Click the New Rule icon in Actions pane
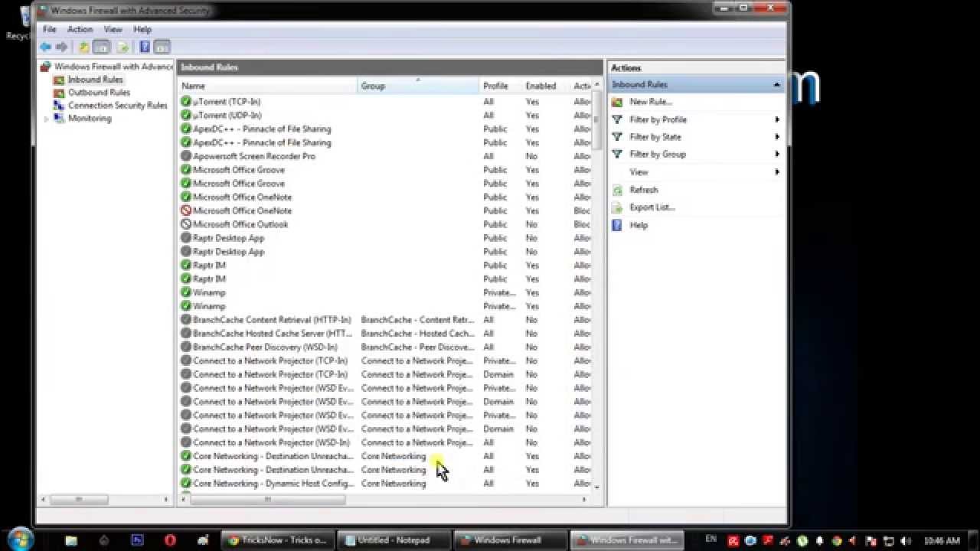The width and height of the screenshot is (980, 551). 617,102
